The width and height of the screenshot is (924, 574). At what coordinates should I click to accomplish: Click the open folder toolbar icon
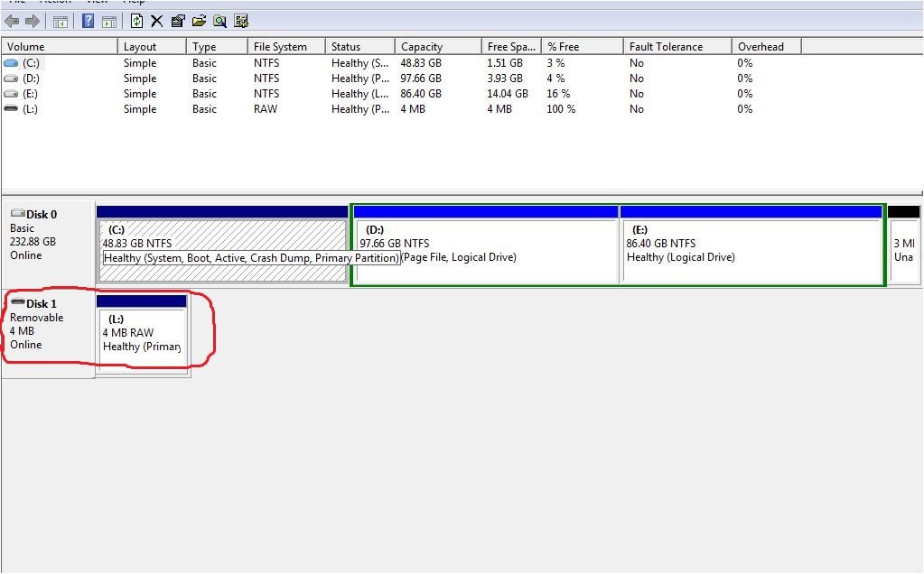click(x=199, y=21)
